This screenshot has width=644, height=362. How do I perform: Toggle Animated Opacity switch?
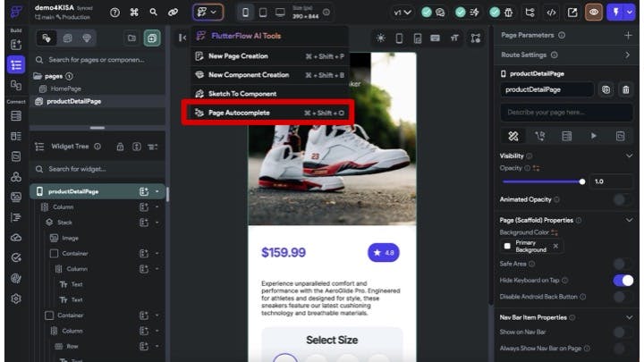(623, 200)
